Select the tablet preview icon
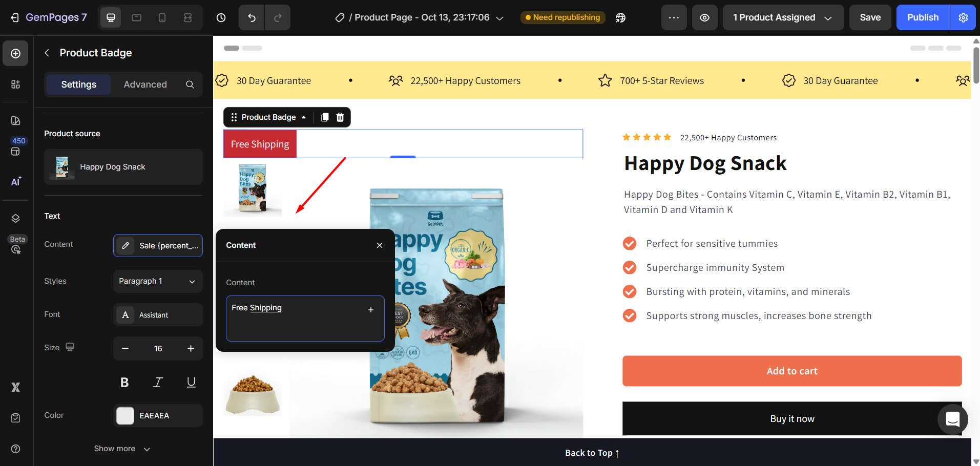The image size is (980, 466). [x=136, y=17]
